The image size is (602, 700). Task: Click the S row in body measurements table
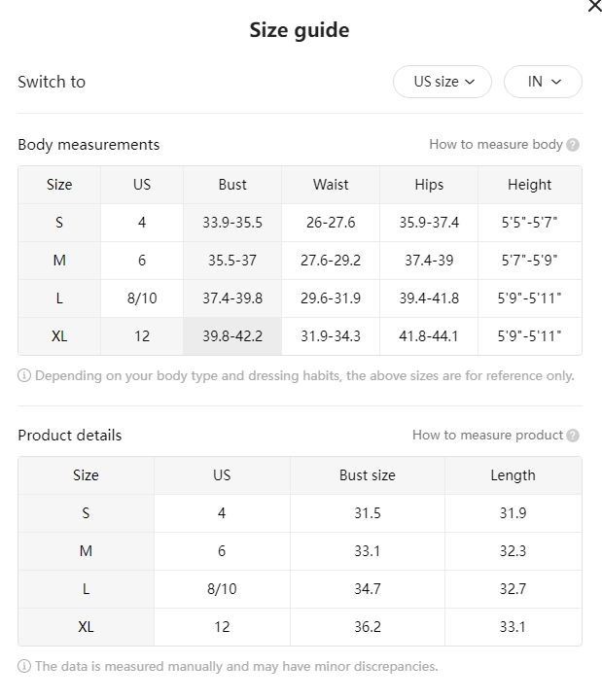[x=300, y=223]
